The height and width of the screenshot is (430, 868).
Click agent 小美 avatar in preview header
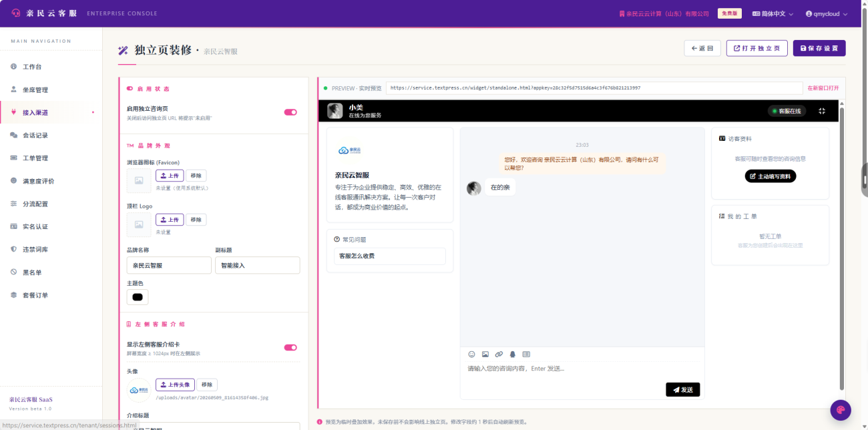point(335,111)
